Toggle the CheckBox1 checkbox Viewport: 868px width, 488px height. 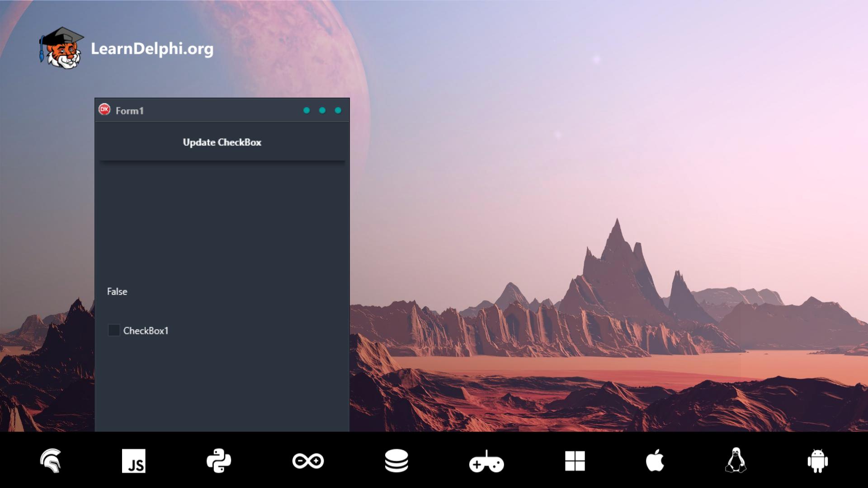click(x=114, y=330)
